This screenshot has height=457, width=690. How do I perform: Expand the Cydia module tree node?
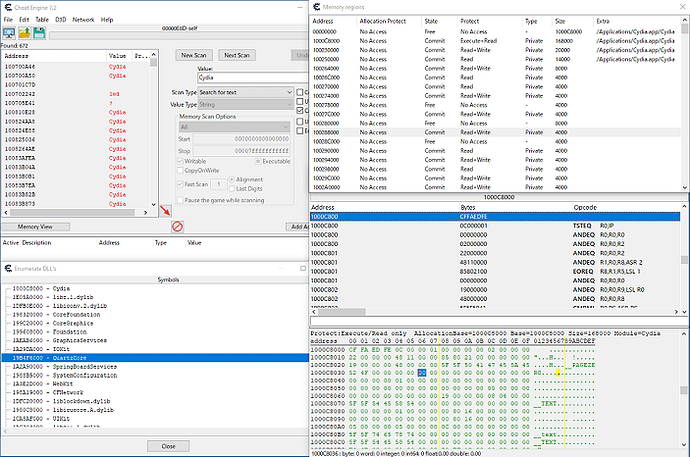7,289
